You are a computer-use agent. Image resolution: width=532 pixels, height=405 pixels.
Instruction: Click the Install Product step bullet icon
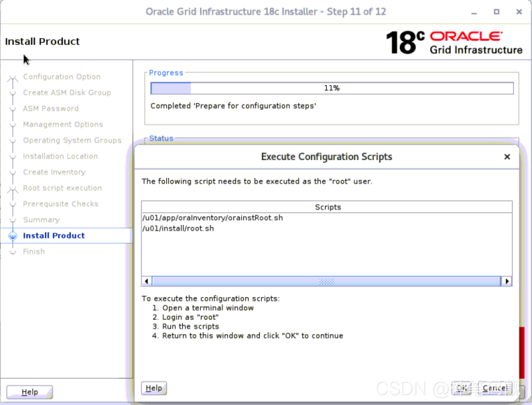point(12,236)
